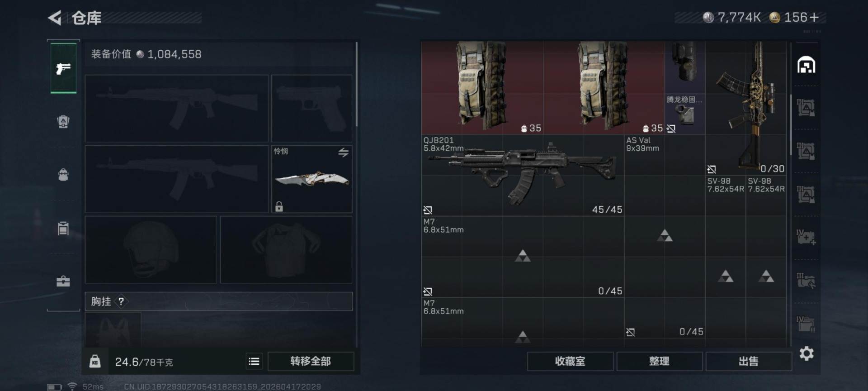
Task: Open the warehouse settings gear
Action: (x=807, y=353)
